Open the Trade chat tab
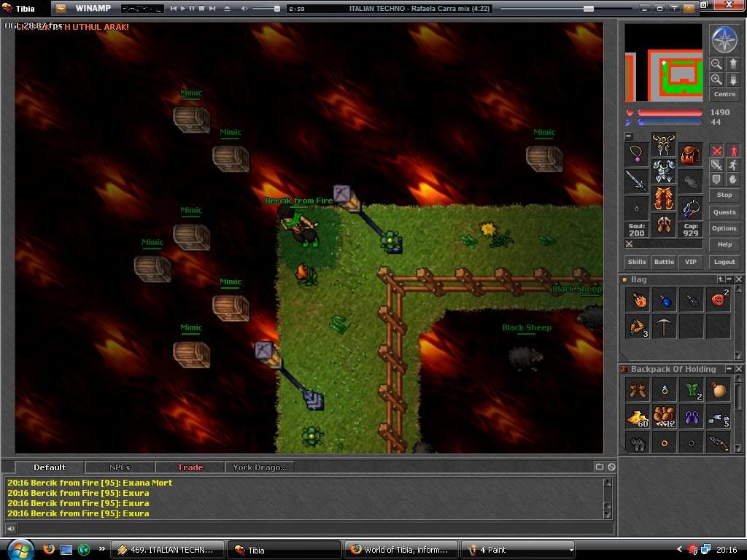The height and width of the screenshot is (560, 747). (190, 467)
